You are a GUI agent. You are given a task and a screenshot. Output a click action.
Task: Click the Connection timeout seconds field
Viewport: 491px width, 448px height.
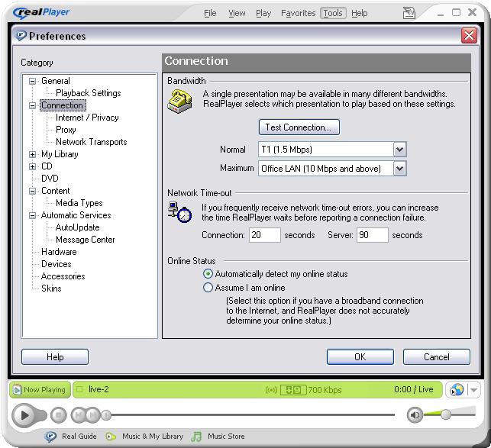pos(265,235)
